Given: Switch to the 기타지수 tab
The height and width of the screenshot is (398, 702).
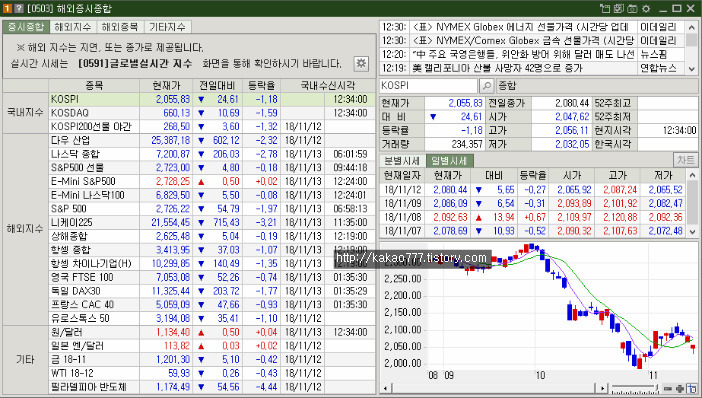Looking at the screenshot, I should (x=167, y=27).
